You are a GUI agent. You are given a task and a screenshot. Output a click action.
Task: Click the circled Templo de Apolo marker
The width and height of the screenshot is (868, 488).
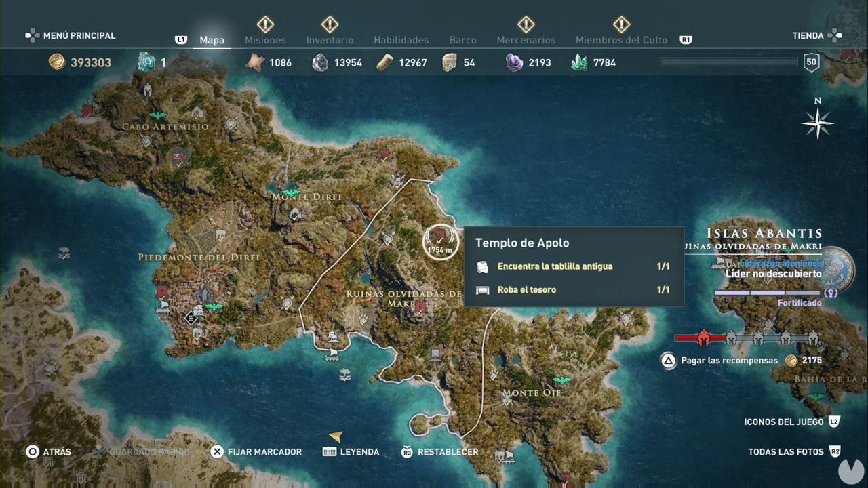pyautogui.click(x=440, y=241)
